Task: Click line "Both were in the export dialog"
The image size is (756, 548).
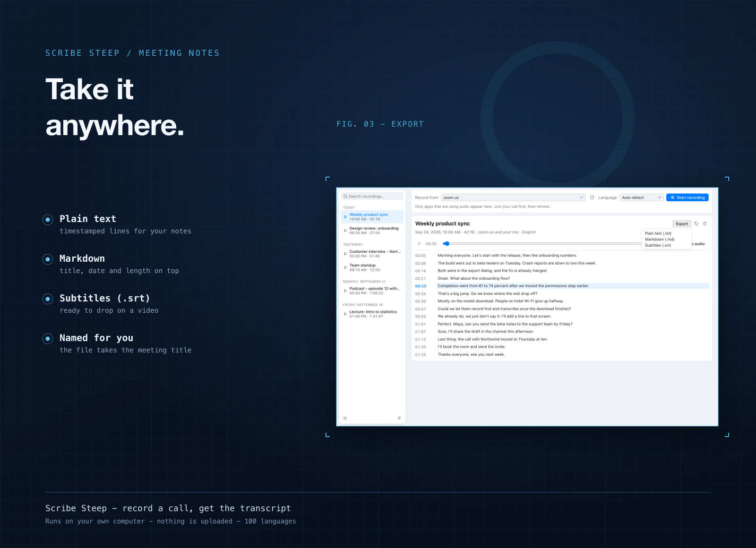Action: click(492, 271)
